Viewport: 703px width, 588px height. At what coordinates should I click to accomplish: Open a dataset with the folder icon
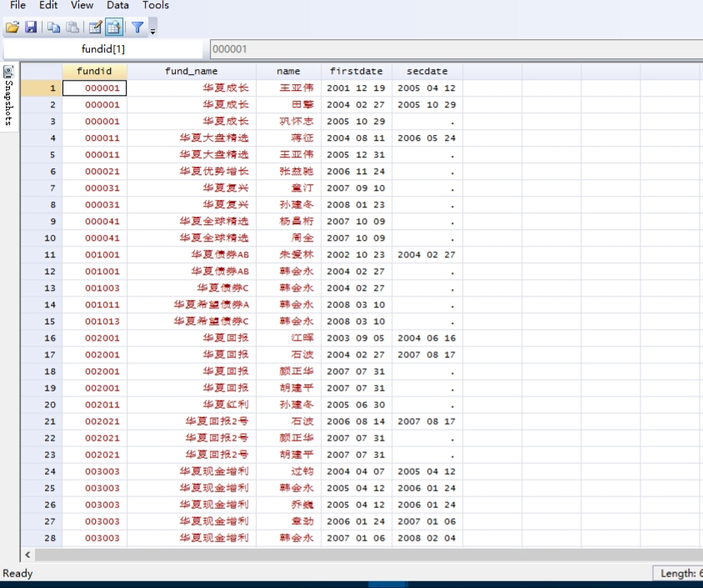12,27
